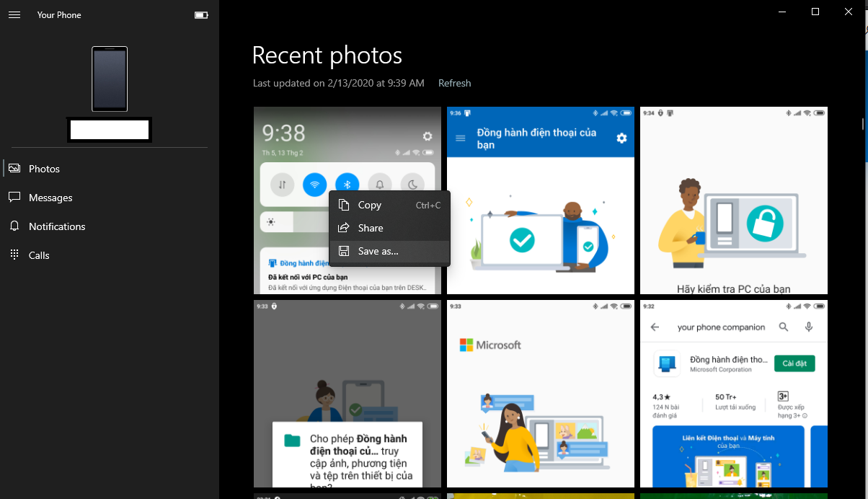Maximize the Your Phone window

[815, 12]
